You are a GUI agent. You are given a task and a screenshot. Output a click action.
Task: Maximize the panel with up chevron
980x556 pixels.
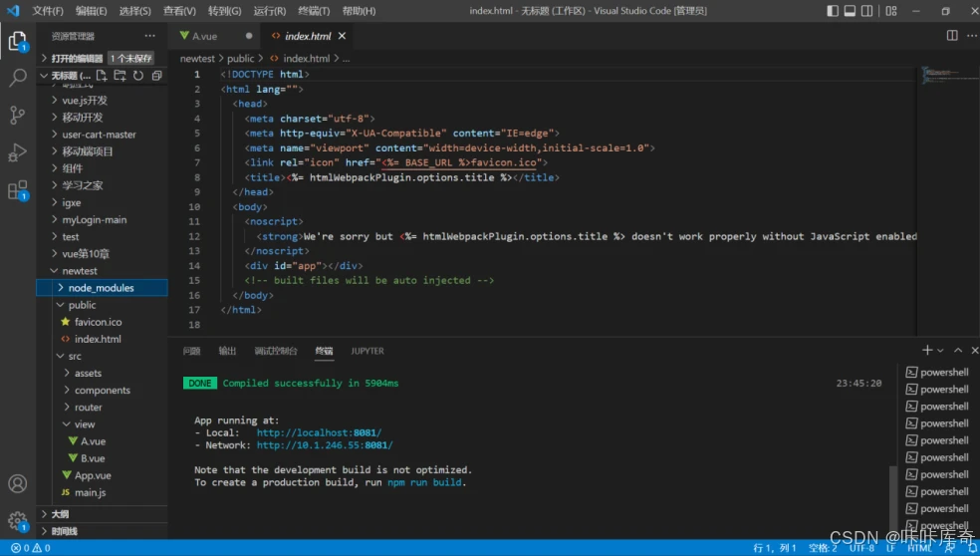(957, 350)
